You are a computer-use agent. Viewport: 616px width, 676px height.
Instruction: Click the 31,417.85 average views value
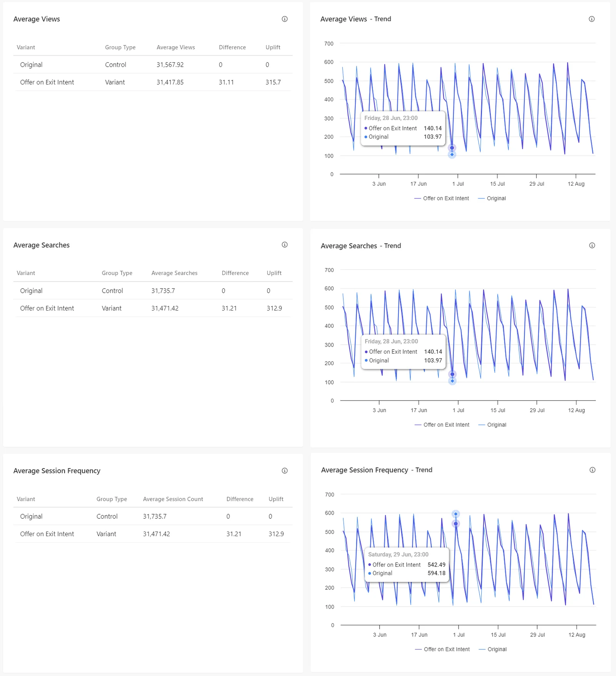tap(170, 82)
